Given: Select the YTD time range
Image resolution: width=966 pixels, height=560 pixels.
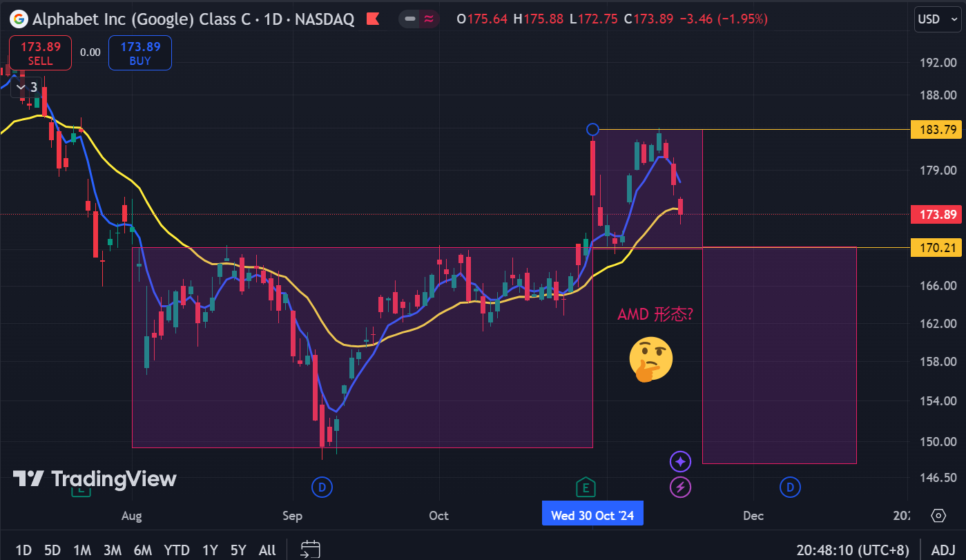Looking at the screenshot, I should click(177, 550).
